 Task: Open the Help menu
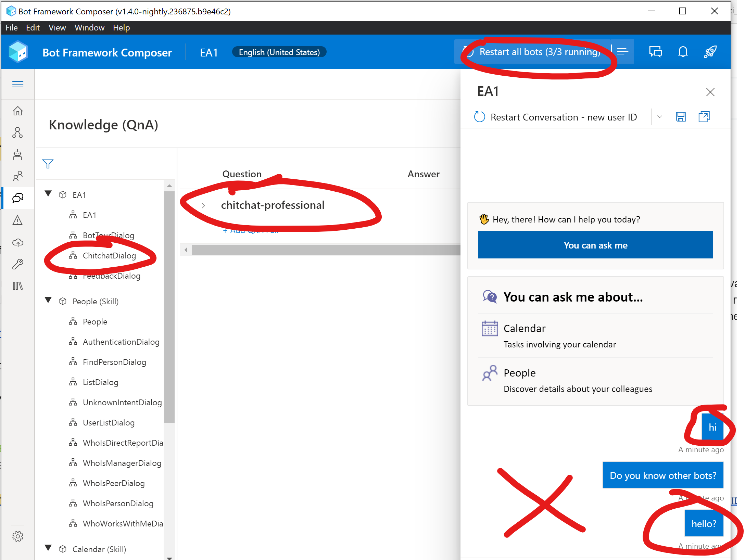tap(121, 28)
